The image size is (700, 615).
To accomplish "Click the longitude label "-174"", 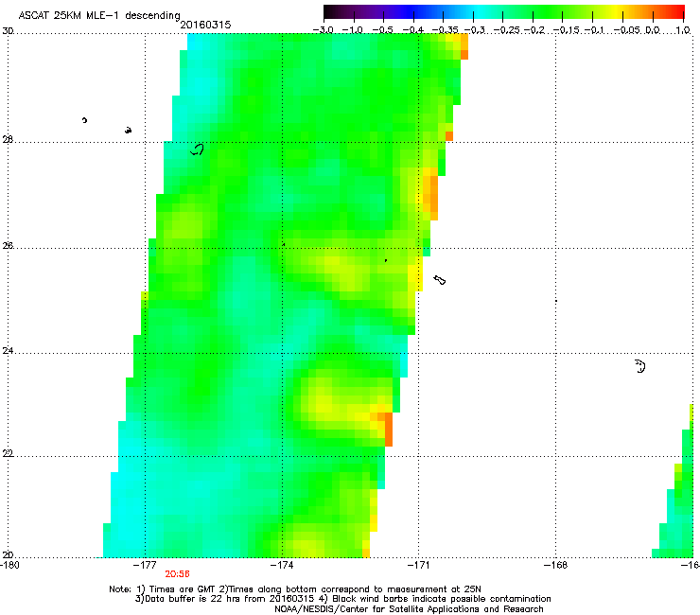I will 282,565.
